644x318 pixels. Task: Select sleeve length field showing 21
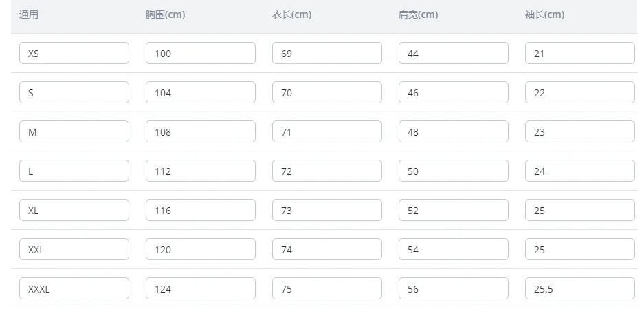click(x=579, y=54)
